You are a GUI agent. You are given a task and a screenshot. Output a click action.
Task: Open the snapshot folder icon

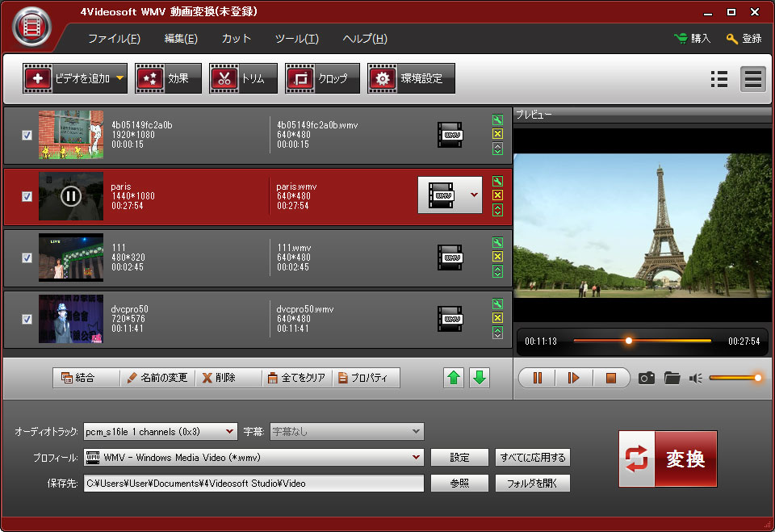click(x=672, y=378)
